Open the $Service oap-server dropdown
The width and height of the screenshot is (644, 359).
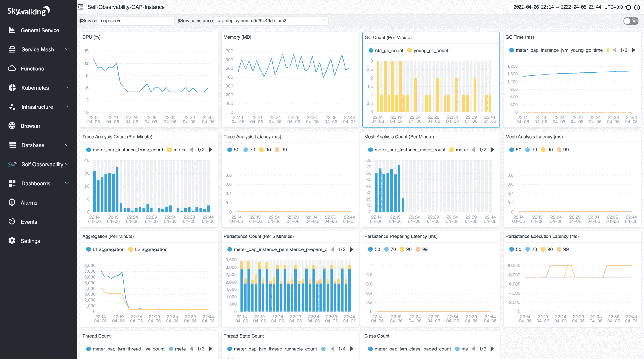(x=136, y=21)
